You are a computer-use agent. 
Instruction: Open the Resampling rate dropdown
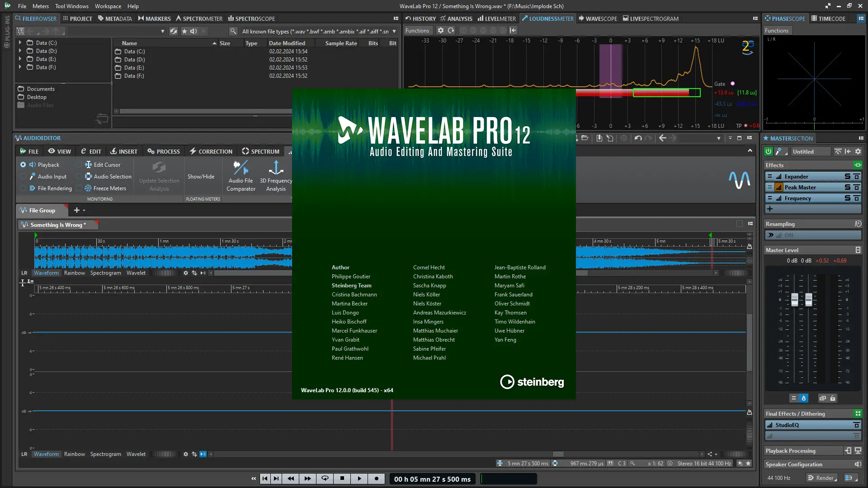tap(813, 235)
